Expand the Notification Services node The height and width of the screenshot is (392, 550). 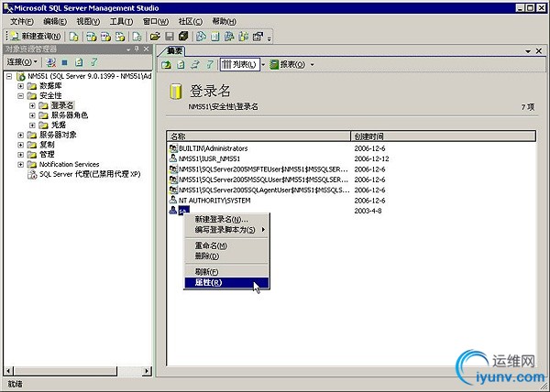21,164
